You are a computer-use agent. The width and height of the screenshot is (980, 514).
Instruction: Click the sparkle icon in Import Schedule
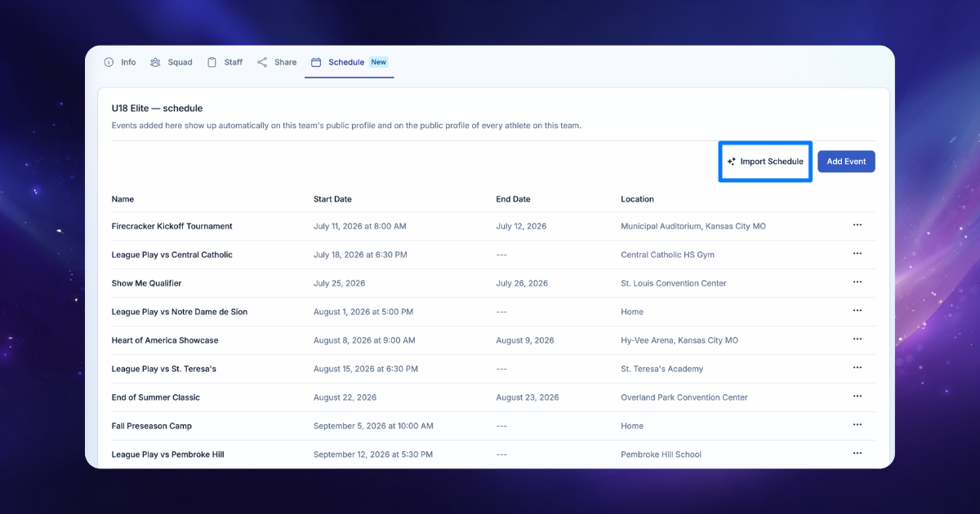(x=732, y=162)
